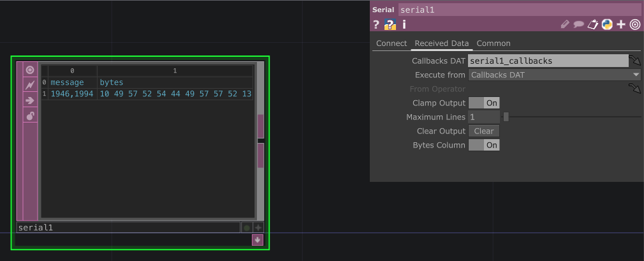Click column index 1 header in table
This screenshot has width=644, height=261.
[175, 71]
